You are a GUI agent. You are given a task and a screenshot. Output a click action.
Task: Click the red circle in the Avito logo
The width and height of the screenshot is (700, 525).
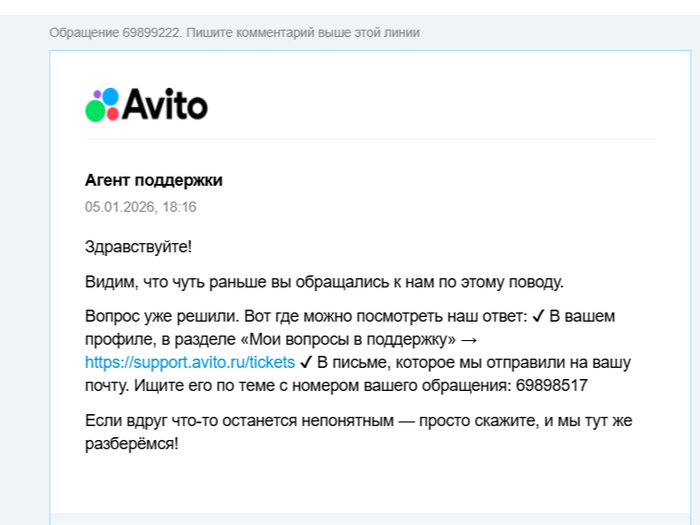pyautogui.click(x=112, y=113)
